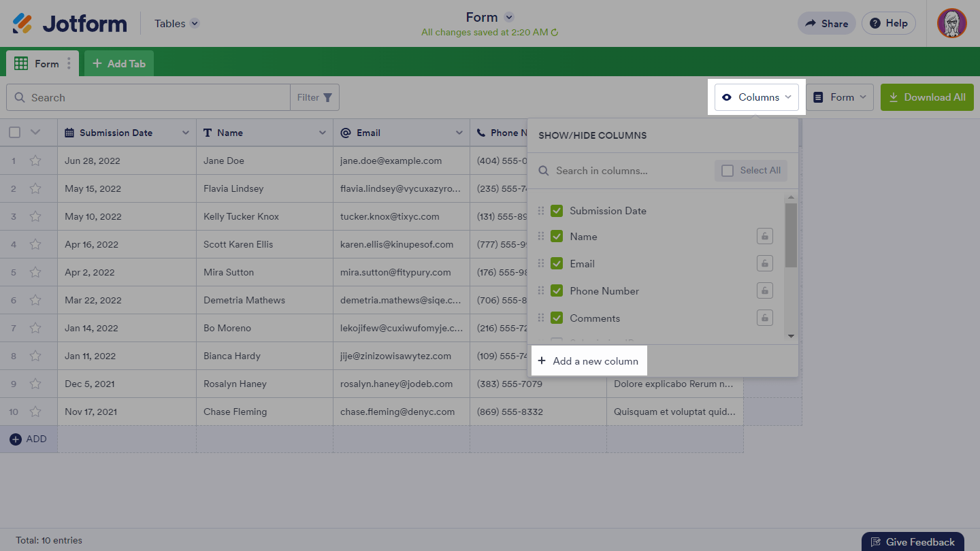Click the columns list scrollbar thumb
Viewport: 980px width, 551px height.
click(x=791, y=235)
